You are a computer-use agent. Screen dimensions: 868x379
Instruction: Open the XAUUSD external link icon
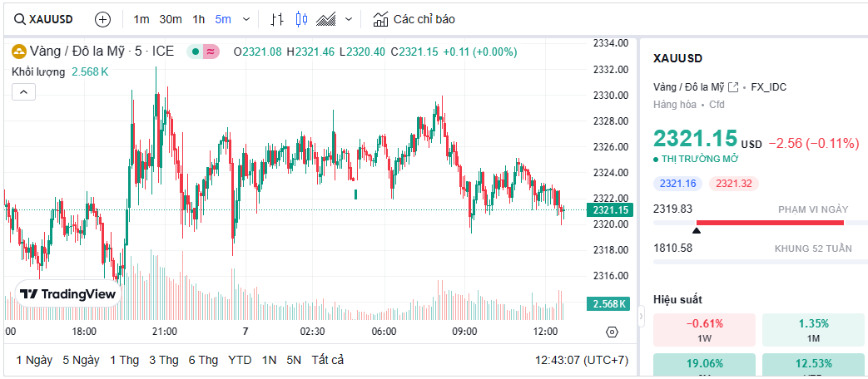pos(733,86)
